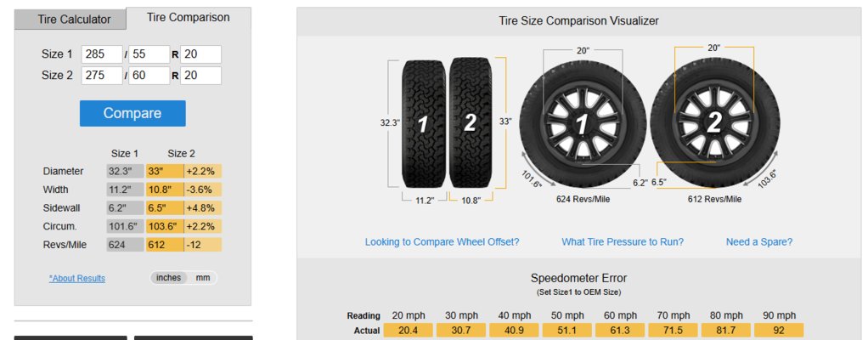Click the Size 2 diameter +2.2% cell
Image resolution: width=868 pixels, height=340 pixels.
click(x=203, y=171)
